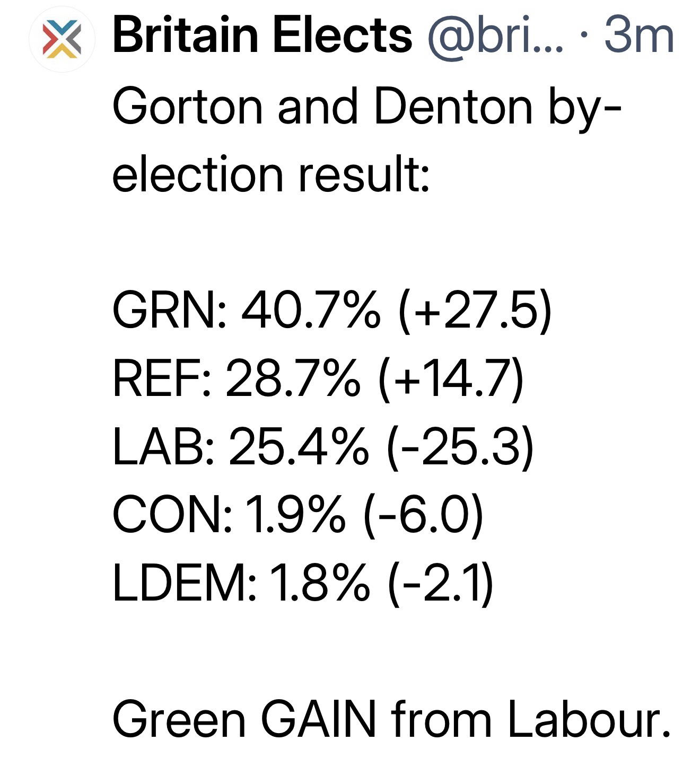Screen dimensions: 700x767
Task: Open the Britain Elects display name
Action: click(262, 36)
